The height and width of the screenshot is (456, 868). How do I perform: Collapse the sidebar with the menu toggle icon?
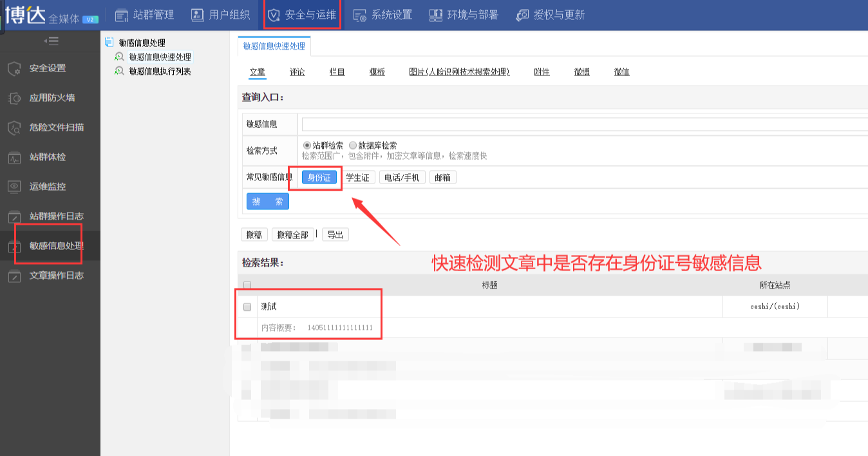pyautogui.click(x=51, y=41)
